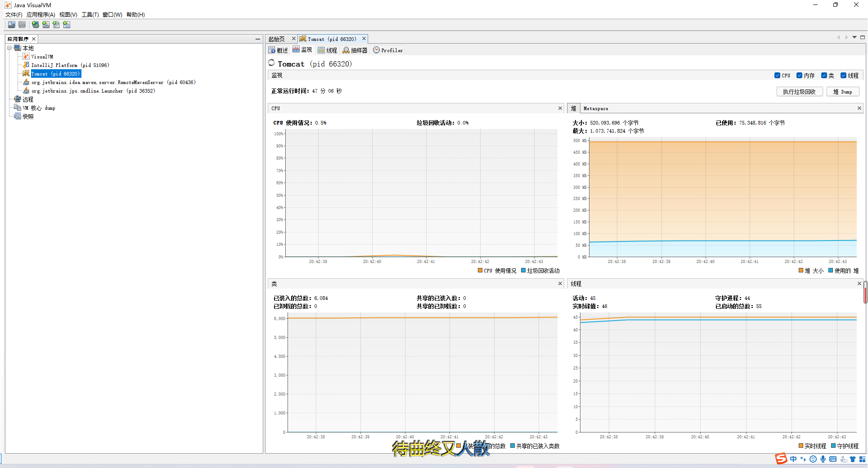Click Add JFR Snapshot toolbar icon

click(x=67, y=25)
